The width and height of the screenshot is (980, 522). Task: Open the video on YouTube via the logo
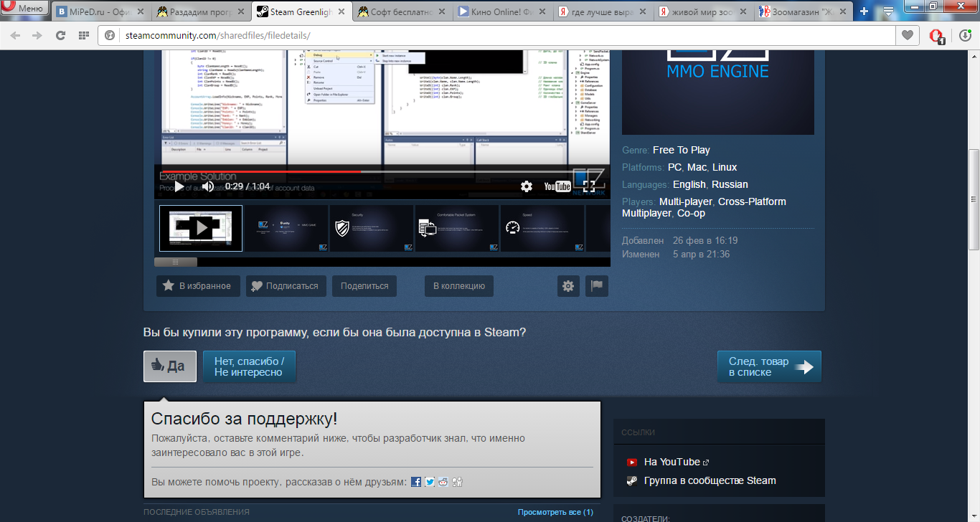(557, 186)
